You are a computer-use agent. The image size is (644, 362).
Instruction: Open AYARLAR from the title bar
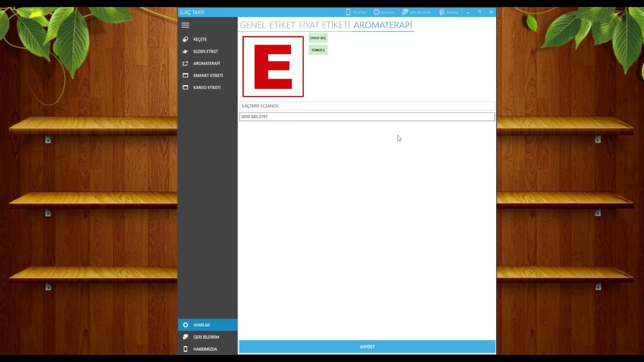coord(384,12)
